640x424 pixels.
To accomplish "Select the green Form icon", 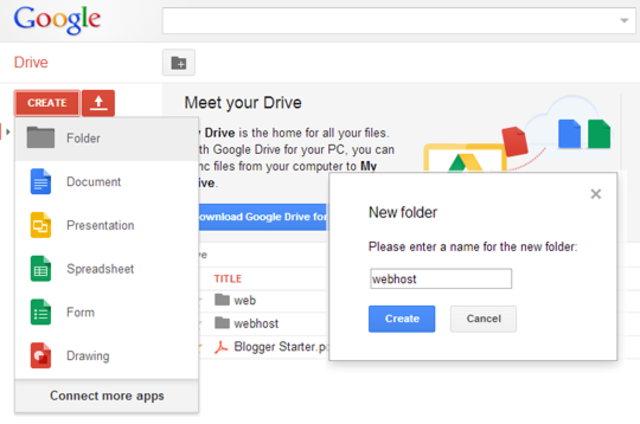I will coord(40,312).
